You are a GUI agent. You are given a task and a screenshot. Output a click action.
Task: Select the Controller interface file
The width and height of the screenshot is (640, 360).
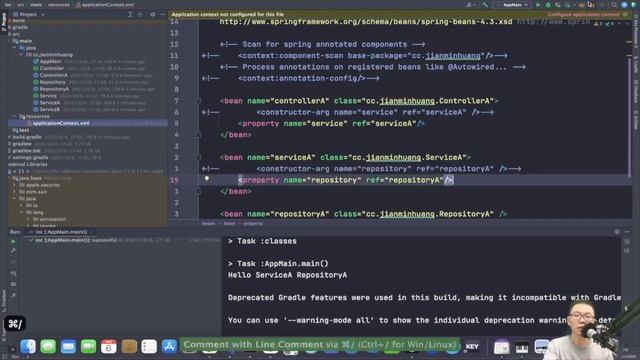tap(51, 68)
